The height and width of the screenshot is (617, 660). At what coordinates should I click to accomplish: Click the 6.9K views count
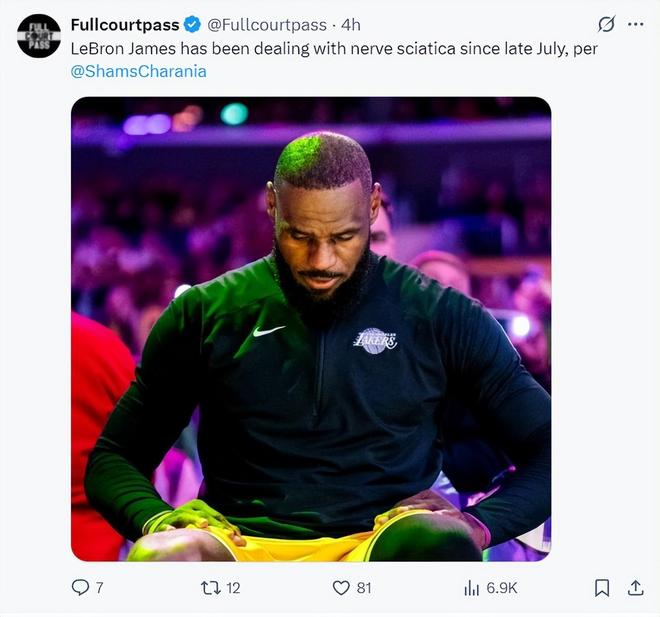502,588
